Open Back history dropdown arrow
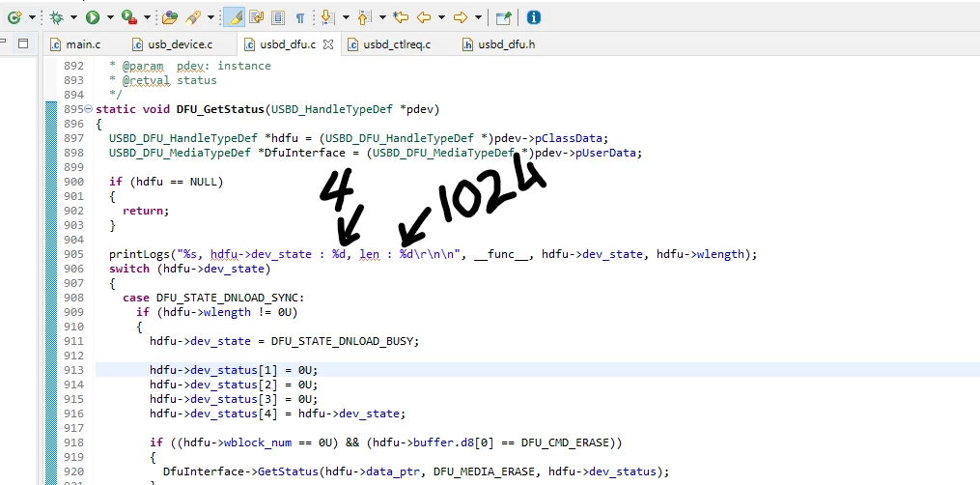Viewport: 980px width, 485px height. click(442, 17)
